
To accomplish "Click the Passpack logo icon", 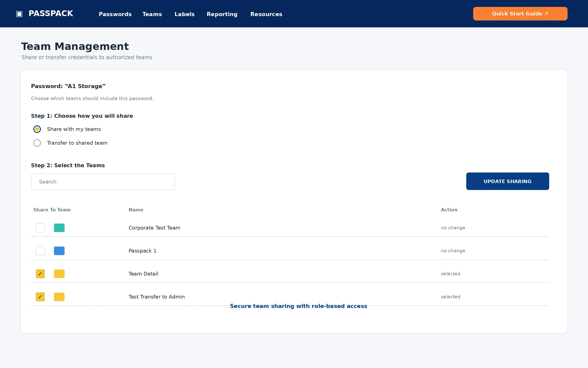I will tap(19, 14).
